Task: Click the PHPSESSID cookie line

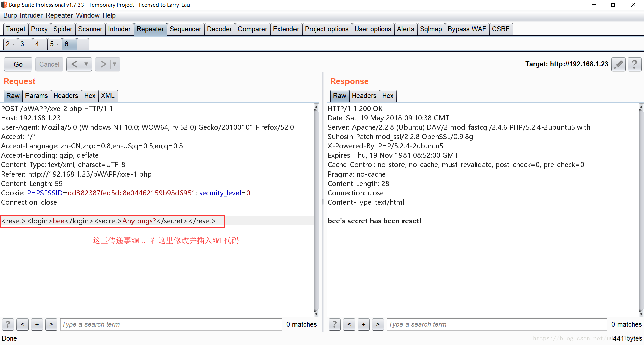Action: 126,193
